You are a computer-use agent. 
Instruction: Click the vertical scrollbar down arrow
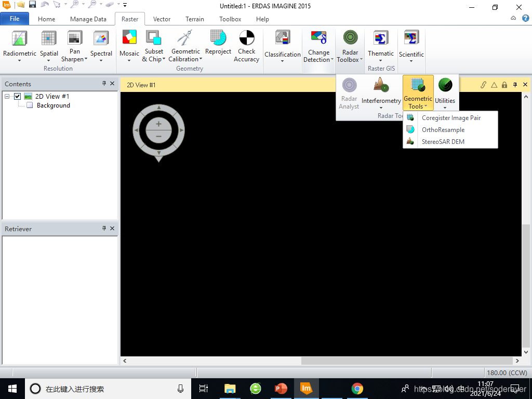pos(526,352)
